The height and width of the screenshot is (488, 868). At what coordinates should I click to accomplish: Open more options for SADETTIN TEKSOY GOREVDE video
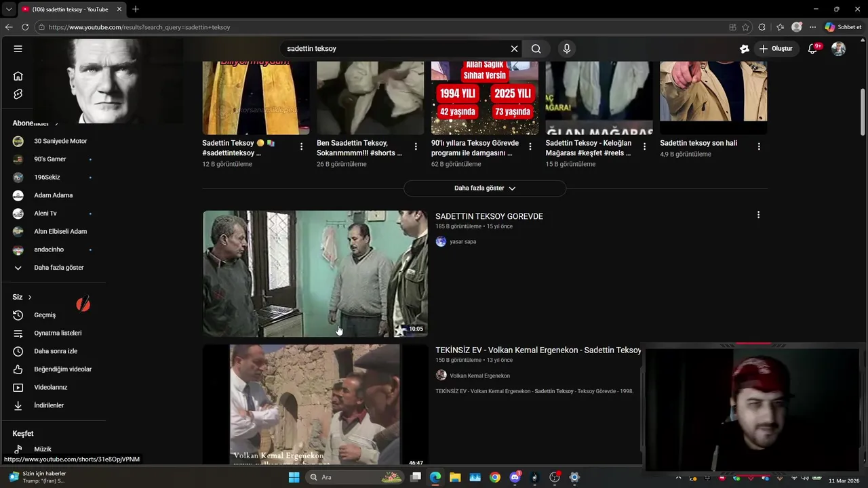point(758,215)
